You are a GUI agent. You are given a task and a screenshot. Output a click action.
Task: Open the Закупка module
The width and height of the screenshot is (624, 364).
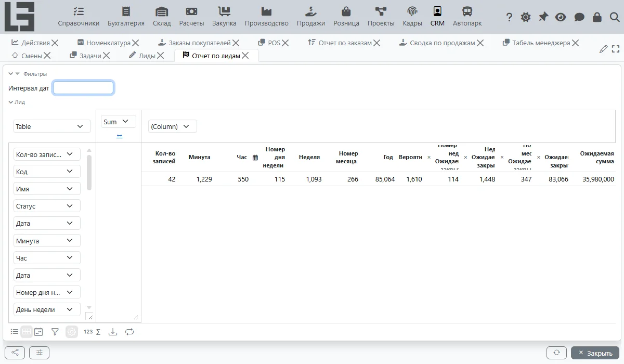click(224, 17)
